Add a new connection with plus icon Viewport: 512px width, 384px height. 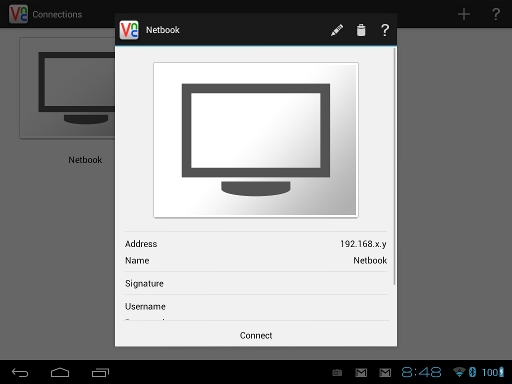(464, 14)
